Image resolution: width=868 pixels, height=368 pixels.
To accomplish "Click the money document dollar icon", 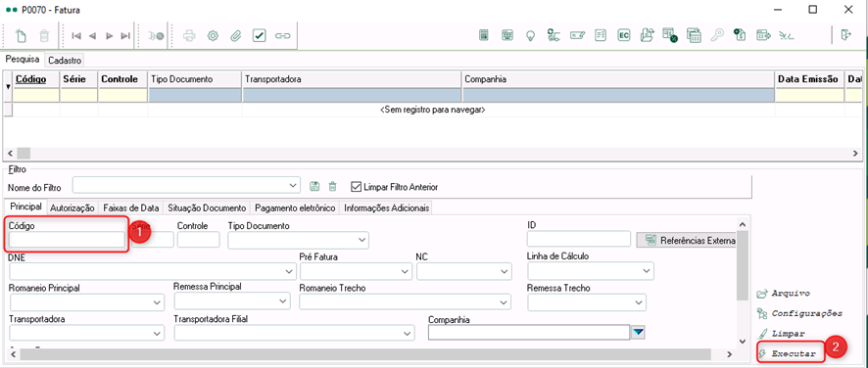I will pyautogui.click(x=740, y=35).
